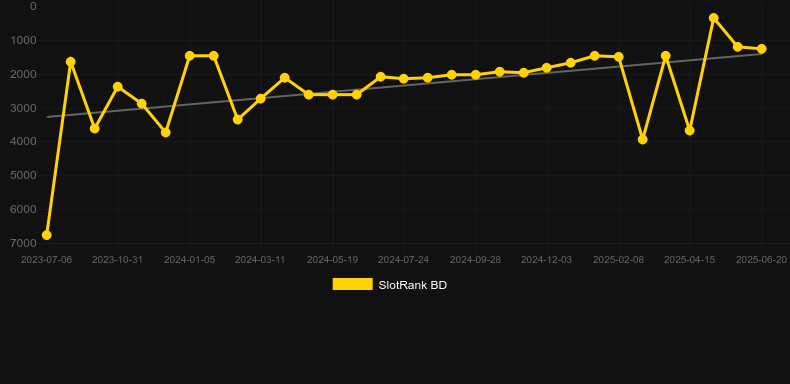The width and height of the screenshot is (790, 384).
Task: Click the data point above 2025-02-08
Action: click(619, 57)
